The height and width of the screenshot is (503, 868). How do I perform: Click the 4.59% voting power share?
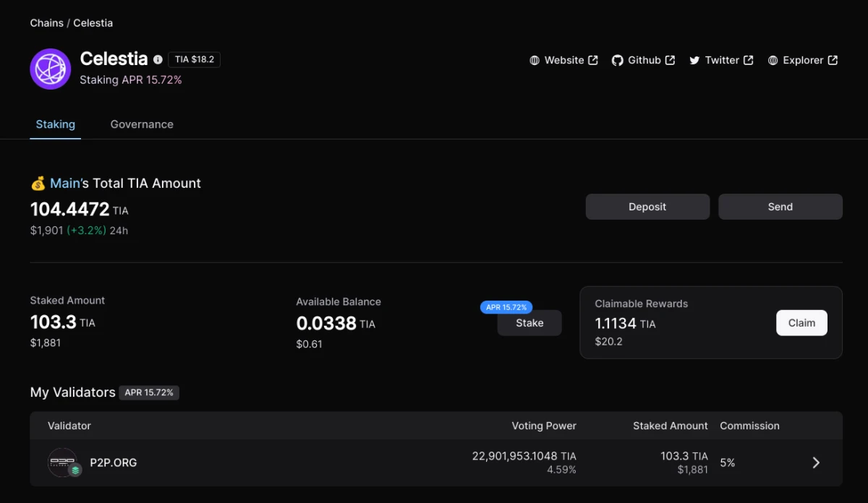click(x=561, y=470)
